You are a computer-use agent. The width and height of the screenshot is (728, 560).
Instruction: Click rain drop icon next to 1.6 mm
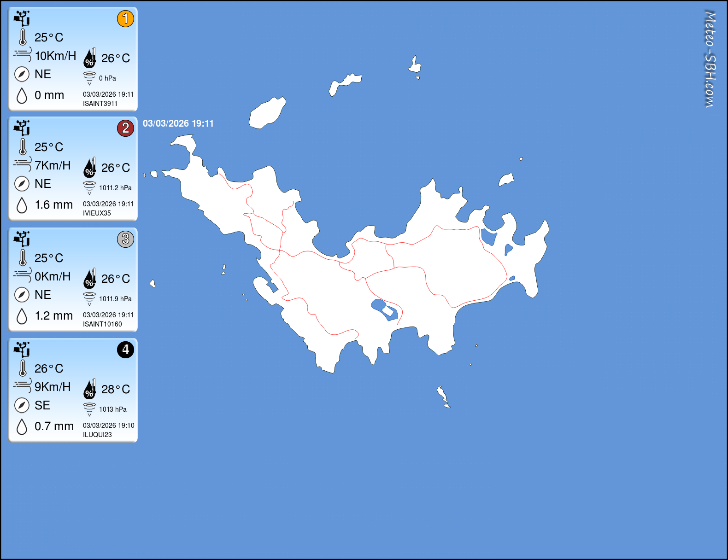coord(22,205)
